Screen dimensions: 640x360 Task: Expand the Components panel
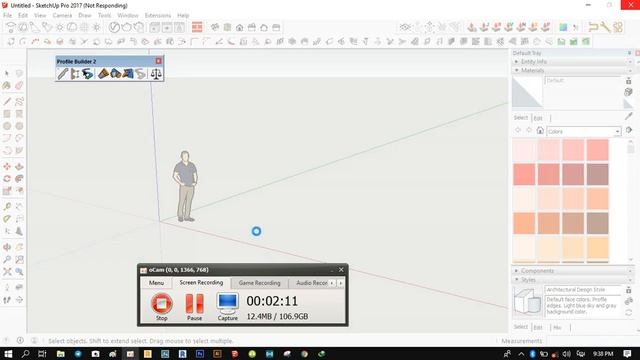point(571,271)
